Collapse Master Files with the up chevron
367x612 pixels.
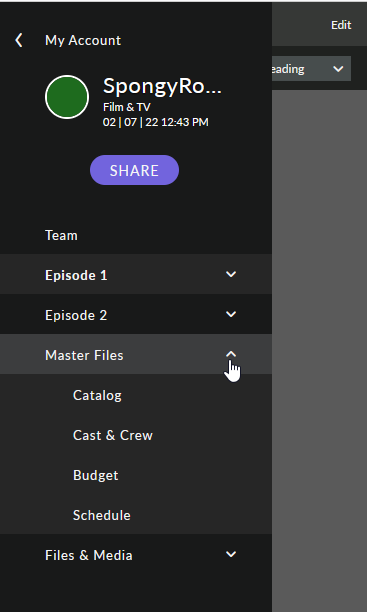[x=231, y=354]
